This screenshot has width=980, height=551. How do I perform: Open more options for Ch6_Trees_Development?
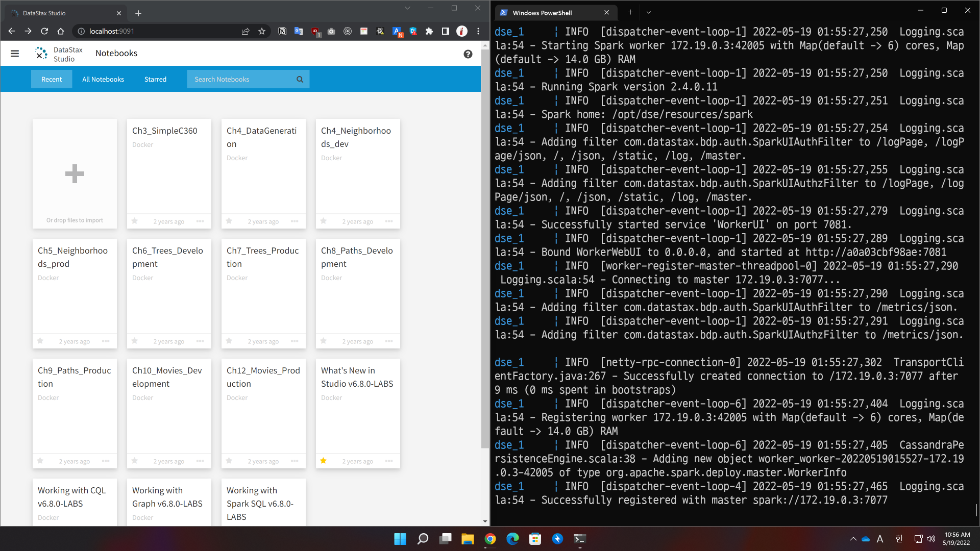[x=200, y=341]
